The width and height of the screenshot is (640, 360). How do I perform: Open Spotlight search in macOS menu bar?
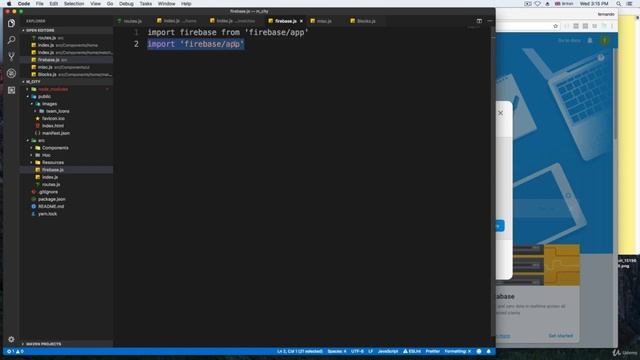618,4
